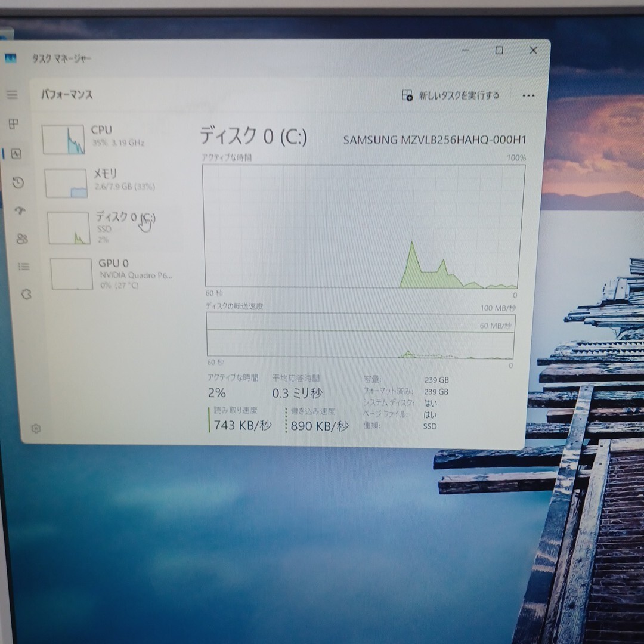Open the Services page icon
Screen dimensions: 644x644
pos(26,294)
